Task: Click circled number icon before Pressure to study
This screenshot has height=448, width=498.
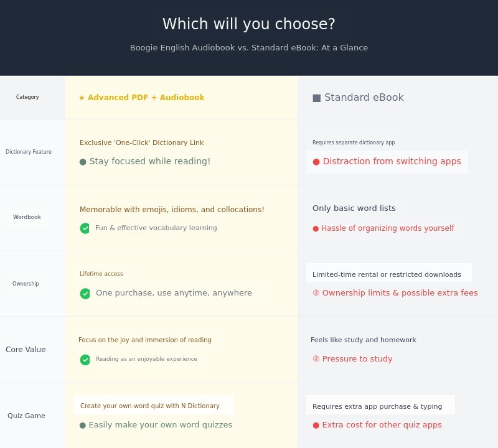Action: click(x=316, y=359)
